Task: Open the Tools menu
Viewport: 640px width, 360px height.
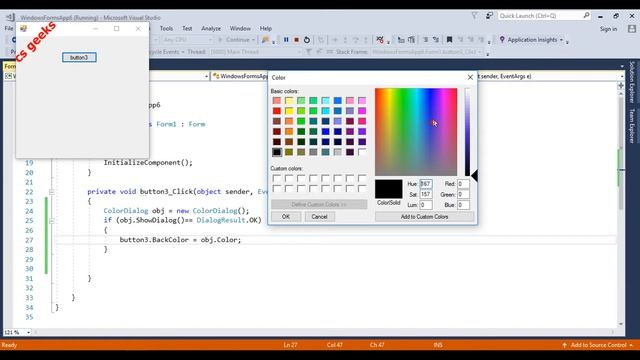Action: 166,29
